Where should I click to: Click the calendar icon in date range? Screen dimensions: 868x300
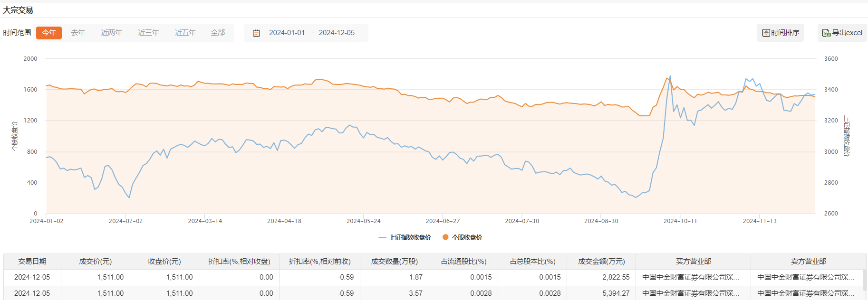pyautogui.click(x=256, y=33)
